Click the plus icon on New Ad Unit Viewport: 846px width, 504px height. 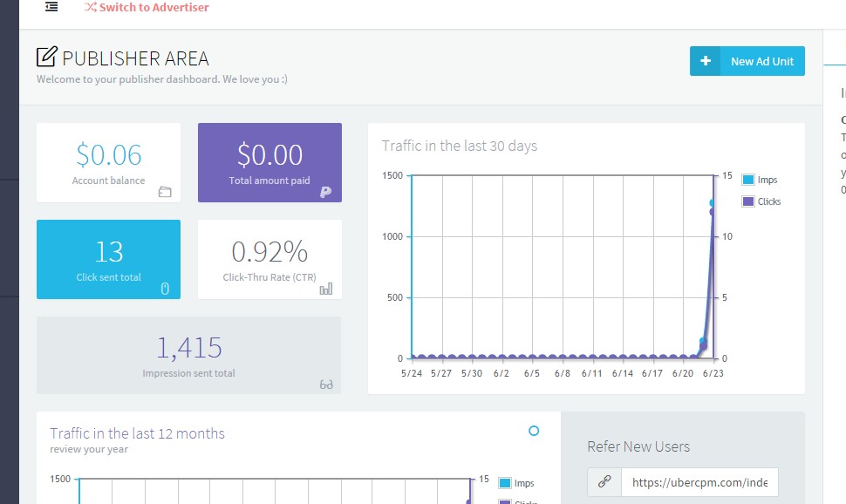point(706,61)
